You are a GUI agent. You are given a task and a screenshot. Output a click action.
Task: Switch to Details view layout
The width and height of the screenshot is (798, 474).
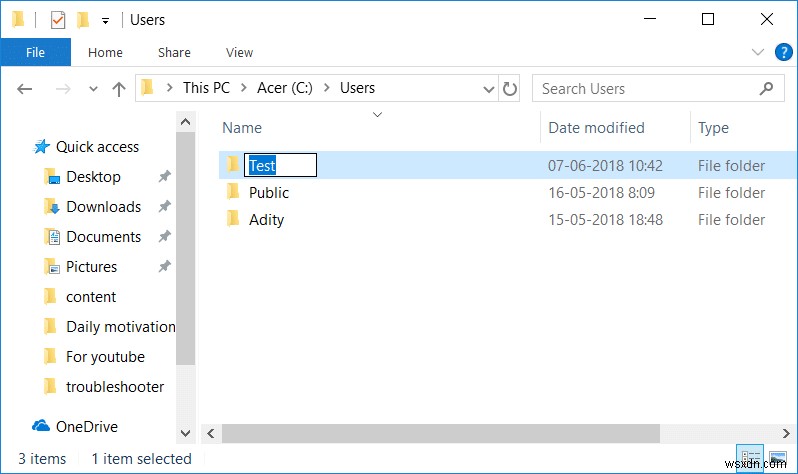[750, 458]
